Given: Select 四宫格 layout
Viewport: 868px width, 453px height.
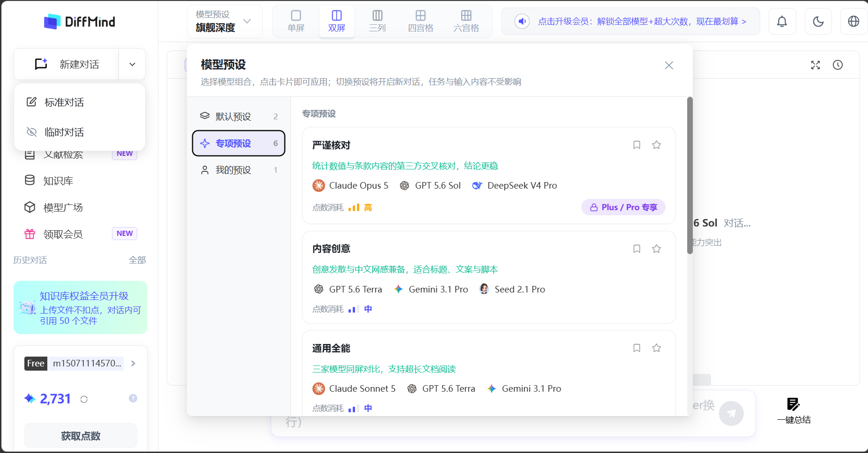Looking at the screenshot, I should click(x=421, y=22).
